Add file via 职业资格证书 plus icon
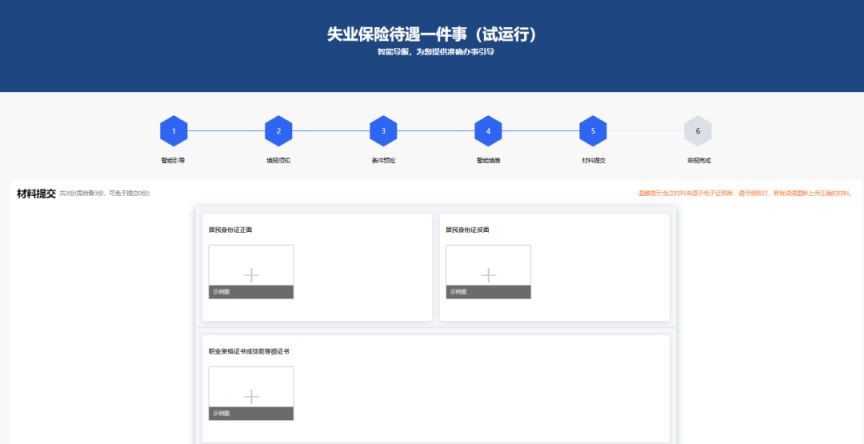Screen dimensions: 864x444 click(251, 396)
